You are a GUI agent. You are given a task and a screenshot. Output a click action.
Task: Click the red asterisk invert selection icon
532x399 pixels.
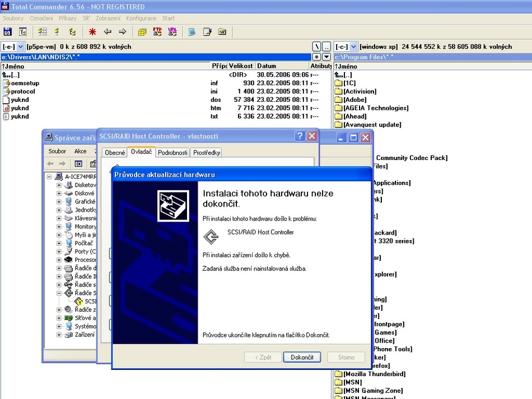click(x=92, y=32)
